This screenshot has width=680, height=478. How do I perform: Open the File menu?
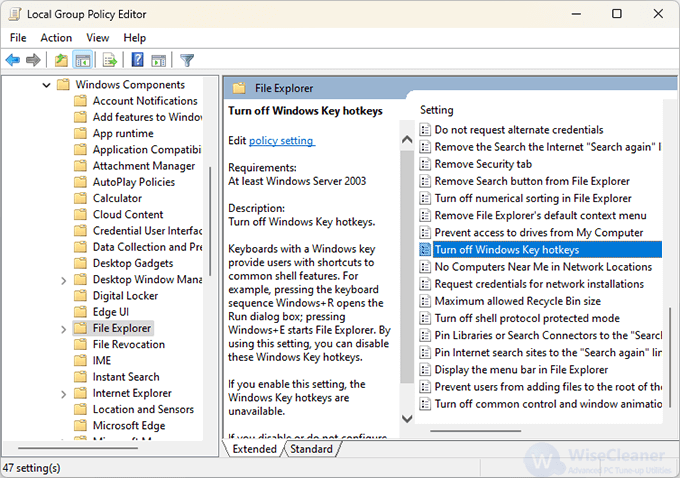pos(18,38)
